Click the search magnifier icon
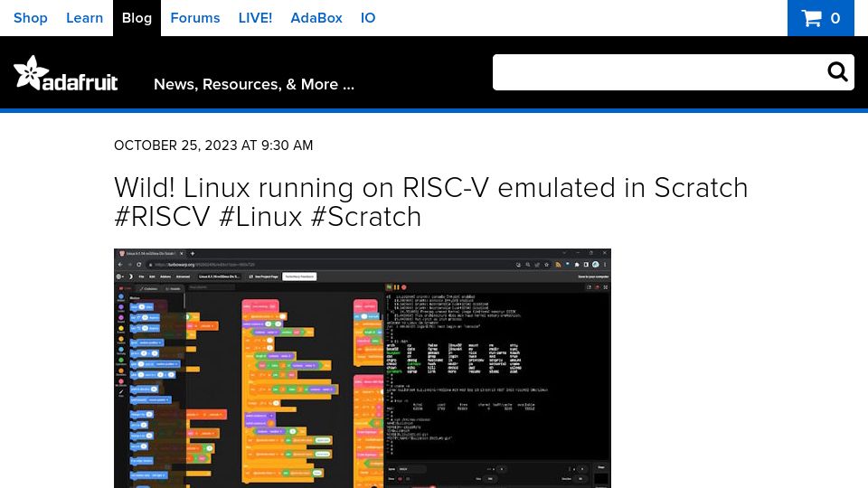 837,72
